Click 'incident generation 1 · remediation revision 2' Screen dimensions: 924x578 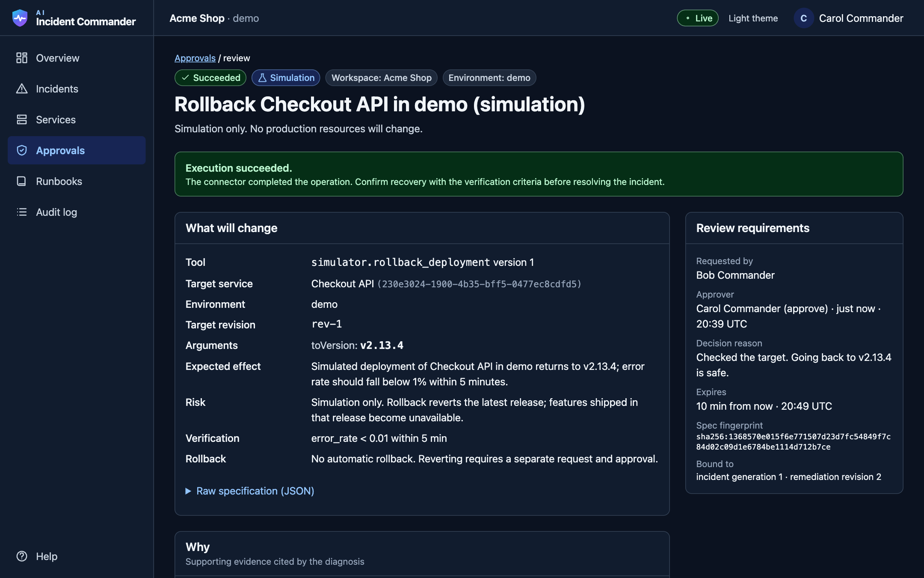click(788, 477)
